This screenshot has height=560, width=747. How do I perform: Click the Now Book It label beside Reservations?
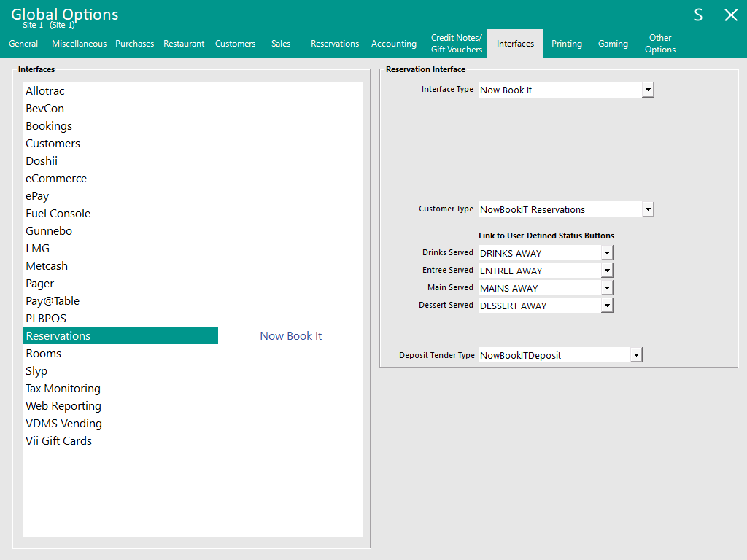(x=290, y=336)
